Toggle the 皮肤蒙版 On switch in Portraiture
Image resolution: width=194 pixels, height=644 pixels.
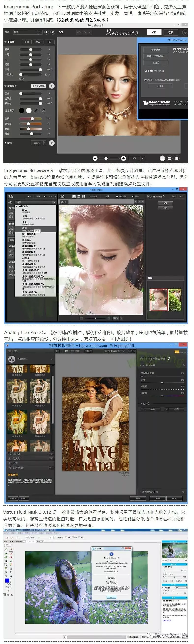pyautogui.click(x=52, y=86)
